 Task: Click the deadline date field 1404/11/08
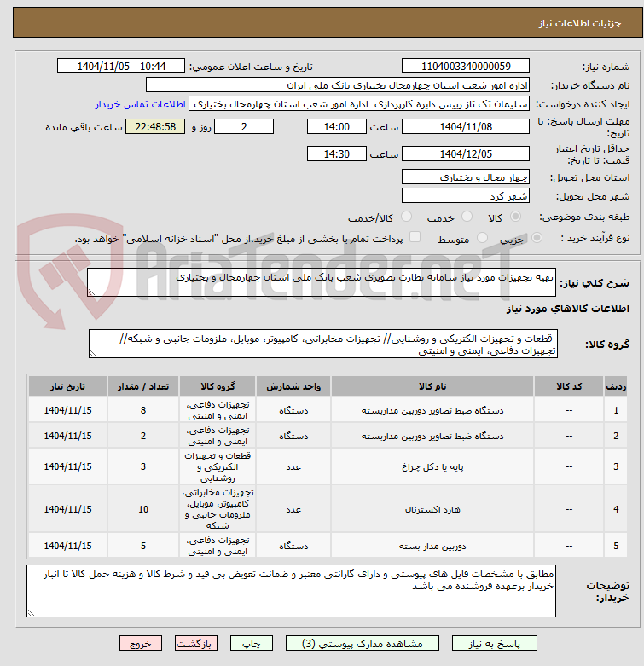click(466, 126)
